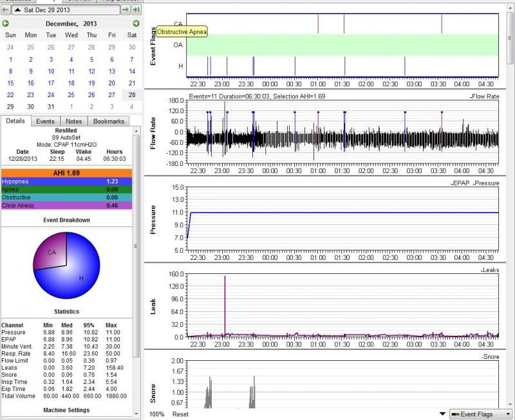Image resolution: width=515 pixels, height=420 pixels.
Task: Open the Notes tab
Action: coord(73,121)
